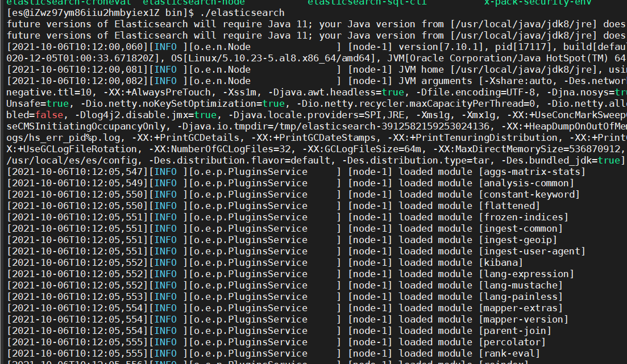Click module name [mapper-extras]
This screenshot has height=364, width=627.
pos(521,308)
